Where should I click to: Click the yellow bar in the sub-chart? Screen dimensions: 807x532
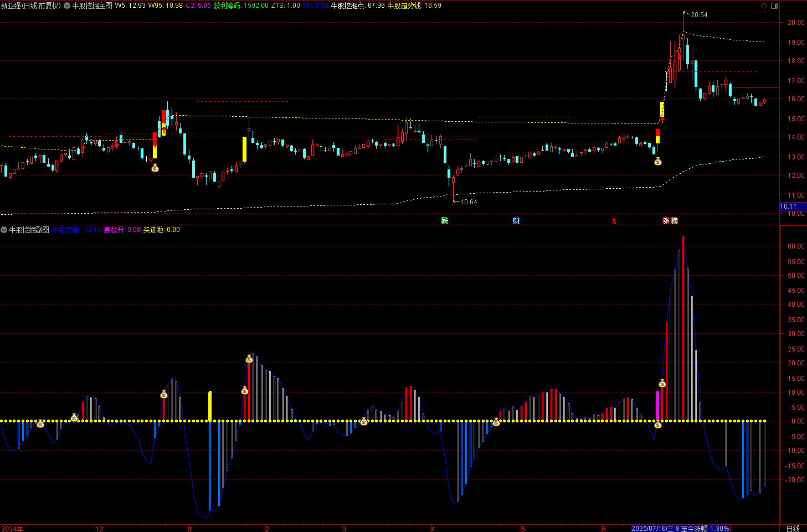point(210,406)
